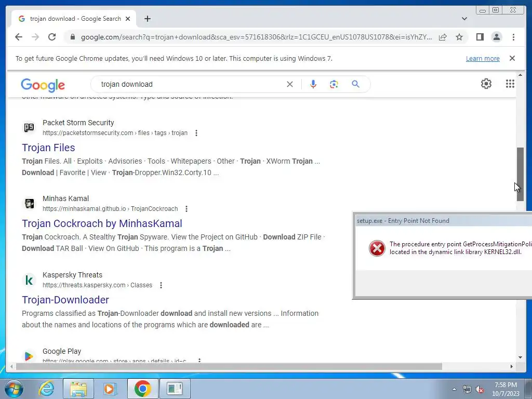Open options for Minhas Kamal result
532x399 pixels.
click(187, 209)
